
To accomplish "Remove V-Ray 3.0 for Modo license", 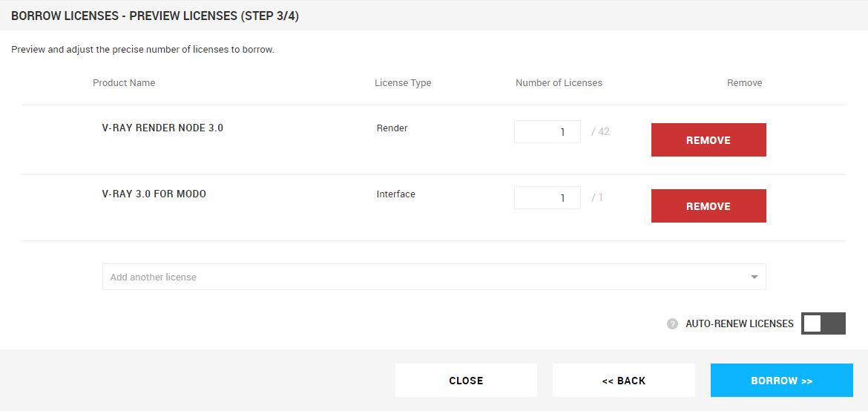I will pyautogui.click(x=708, y=206).
